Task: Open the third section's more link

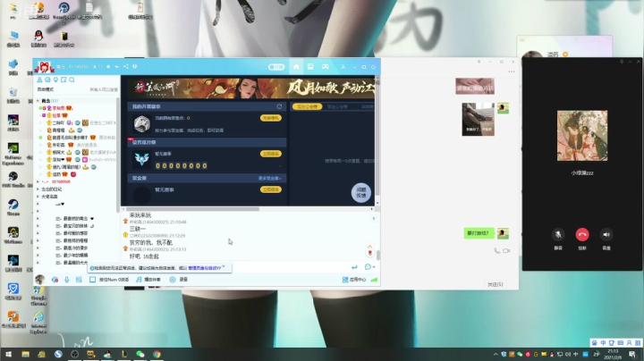Action: point(269,179)
